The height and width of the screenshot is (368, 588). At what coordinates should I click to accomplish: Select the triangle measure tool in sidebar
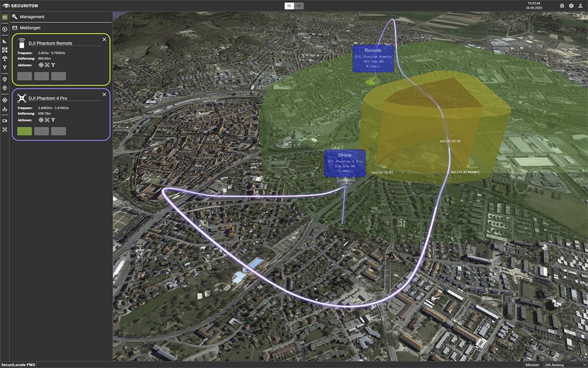click(5, 41)
